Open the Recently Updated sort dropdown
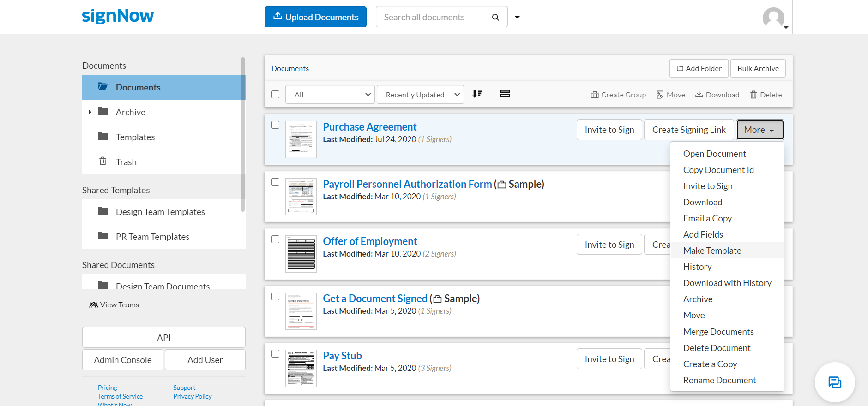The height and width of the screenshot is (406, 868). pyautogui.click(x=420, y=95)
